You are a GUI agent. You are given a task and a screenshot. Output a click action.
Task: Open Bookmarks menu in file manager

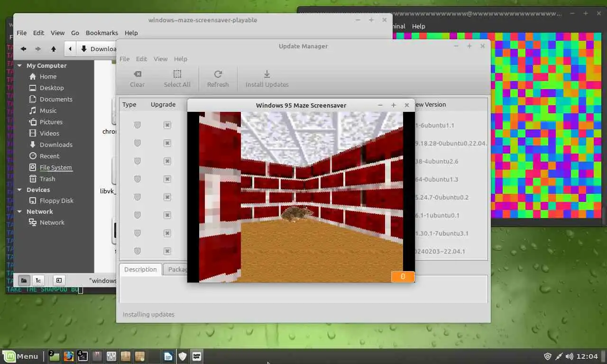(x=101, y=33)
